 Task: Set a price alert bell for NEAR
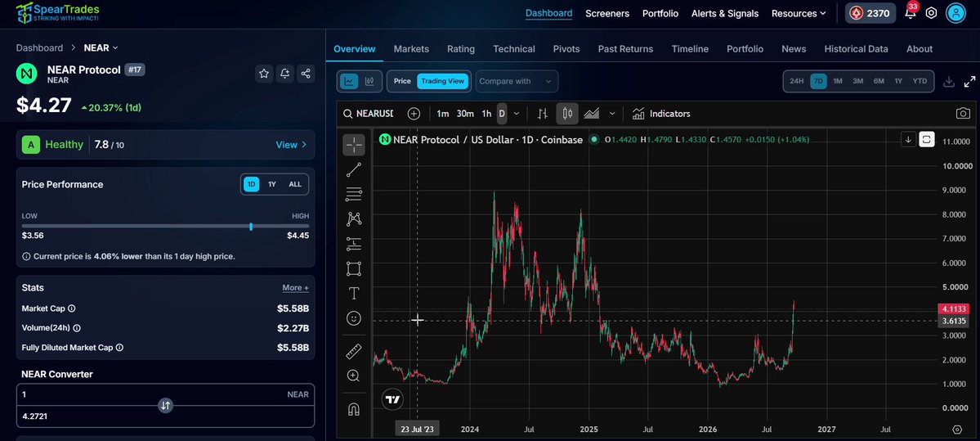[x=285, y=74]
